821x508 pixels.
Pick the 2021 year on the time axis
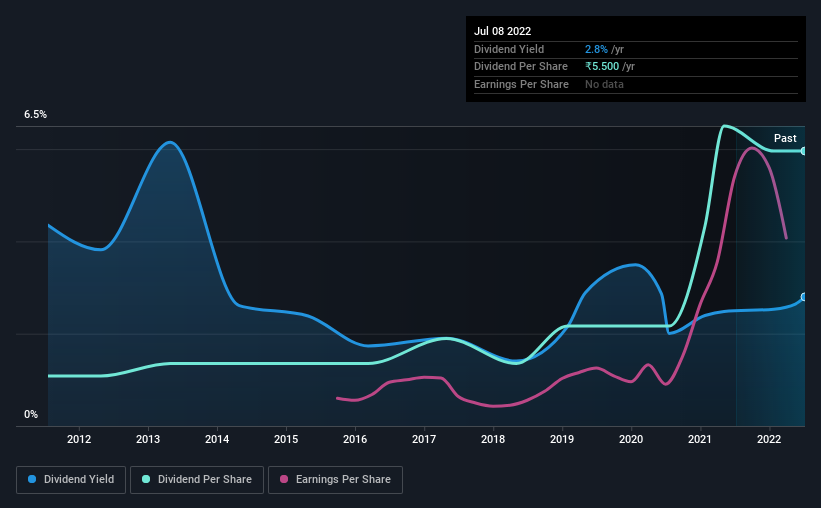700,439
